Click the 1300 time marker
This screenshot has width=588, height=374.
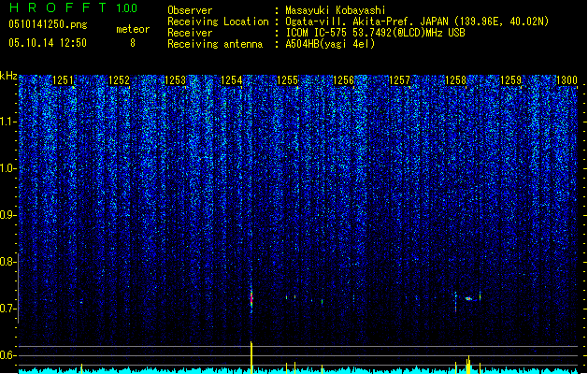coord(566,80)
